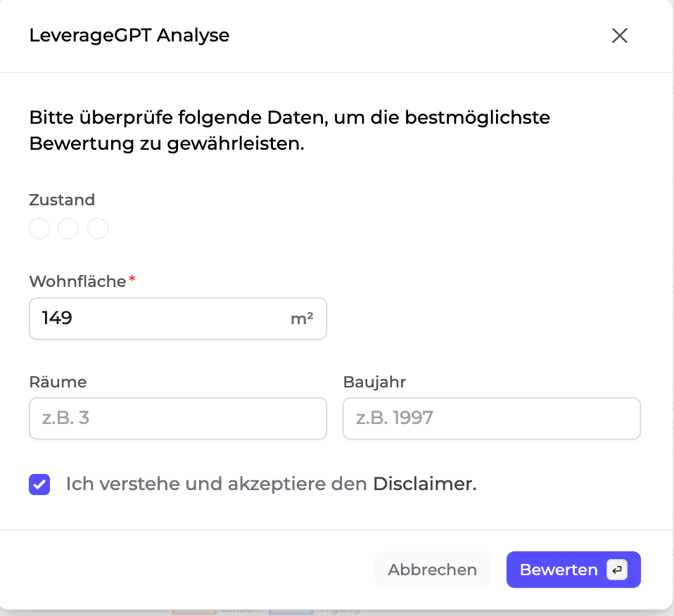This screenshot has width=674, height=616.
Task: Select the first Zustand circle option
Action: point(39,229)
